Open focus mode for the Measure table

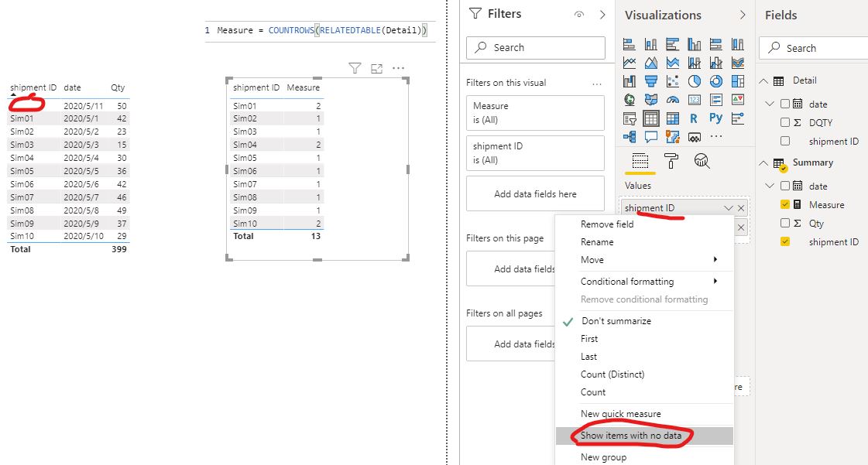(x=377, y=69)
